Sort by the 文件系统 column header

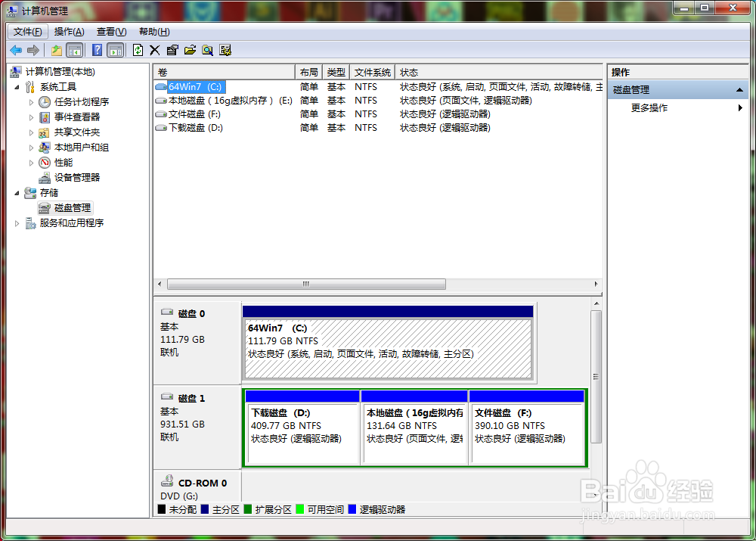[372, 73]
